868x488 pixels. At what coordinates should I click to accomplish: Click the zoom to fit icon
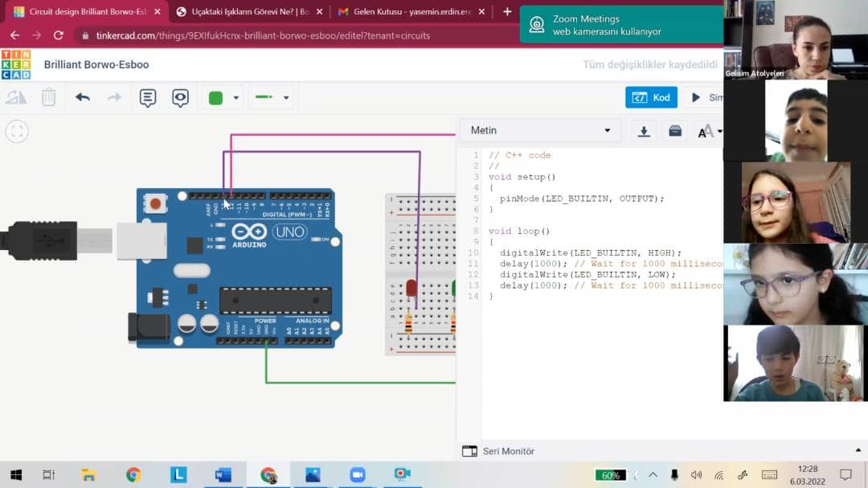(17, 132)
